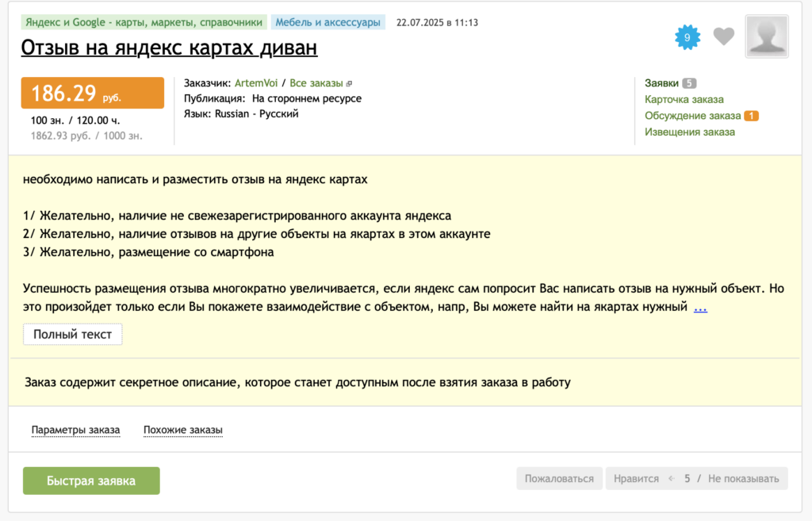The image size is (812, 521).
Task: Open the order title Отзыв на яндекс картах диван
Action: 169,48
